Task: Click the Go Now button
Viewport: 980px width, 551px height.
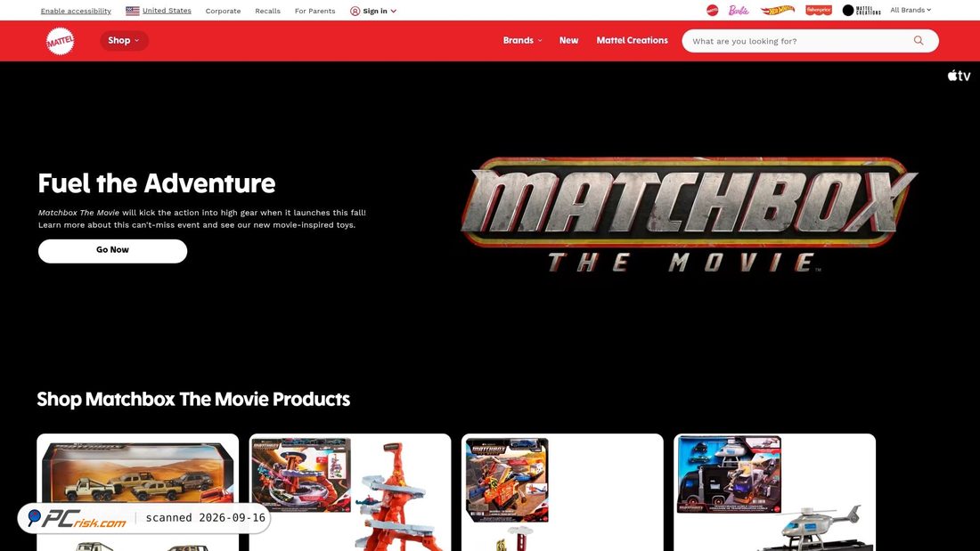Action: tap(112, 250)
